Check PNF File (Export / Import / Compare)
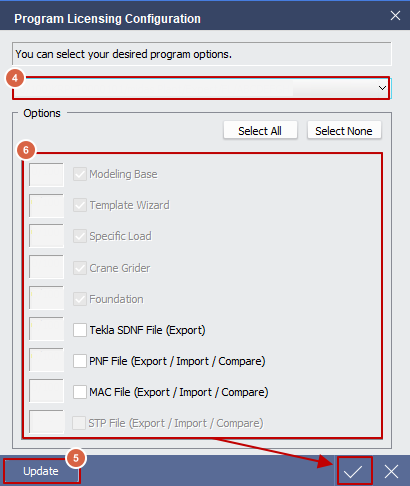410x486 pixels. pyautogui.click(x=80, y=361)
